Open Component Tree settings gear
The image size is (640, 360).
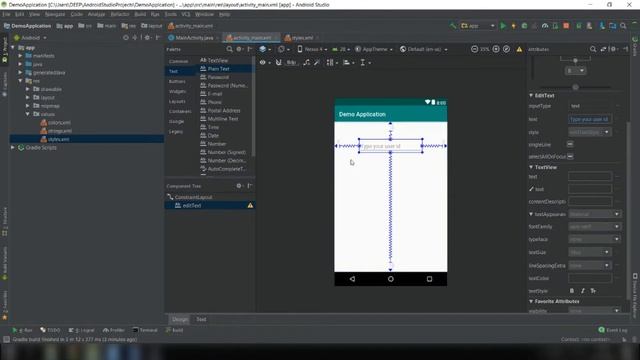[x=239, y=186]
